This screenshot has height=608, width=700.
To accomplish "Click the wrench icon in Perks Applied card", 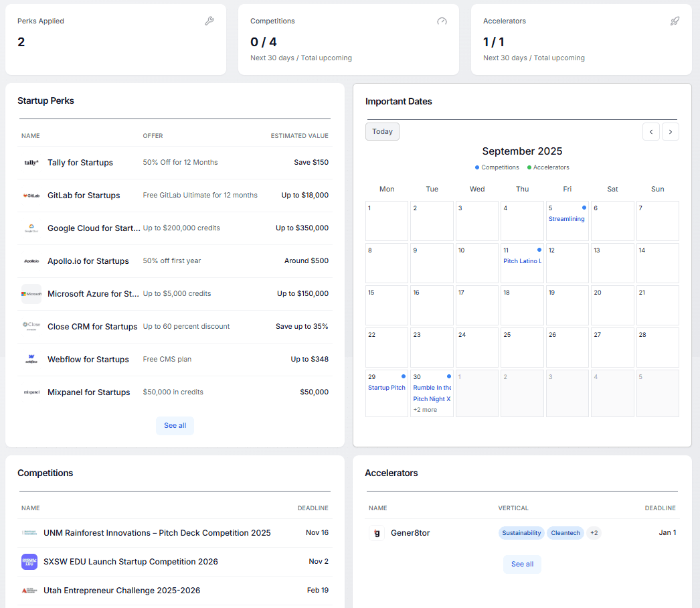I will (x=209, y=21).
